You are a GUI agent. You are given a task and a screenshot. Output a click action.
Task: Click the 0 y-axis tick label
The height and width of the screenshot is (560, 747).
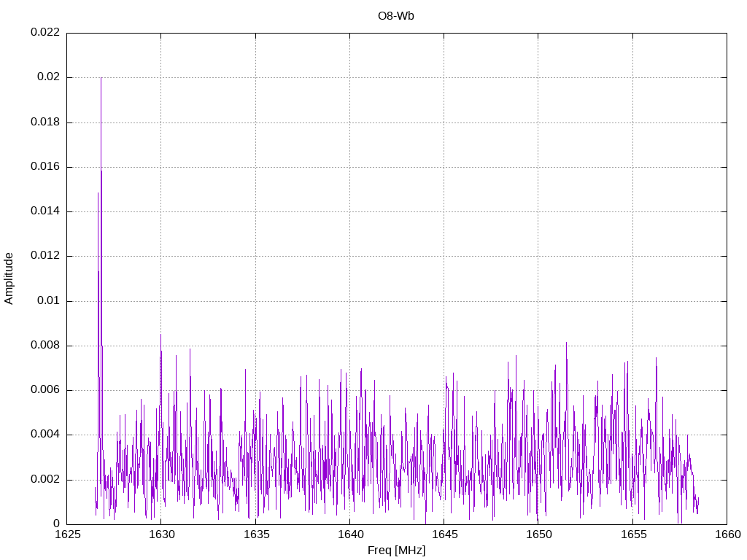(56, 524)
